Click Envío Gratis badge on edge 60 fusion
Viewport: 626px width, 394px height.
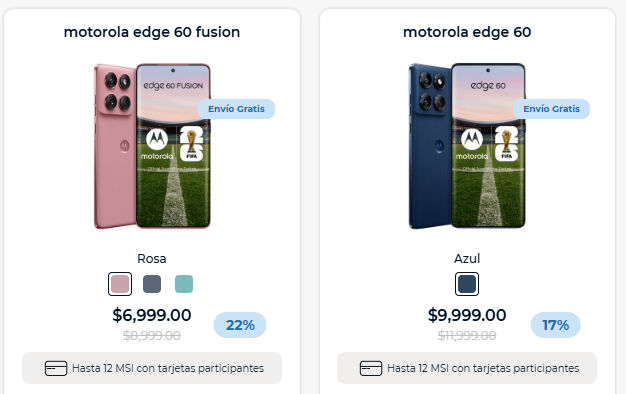point(236,109)
